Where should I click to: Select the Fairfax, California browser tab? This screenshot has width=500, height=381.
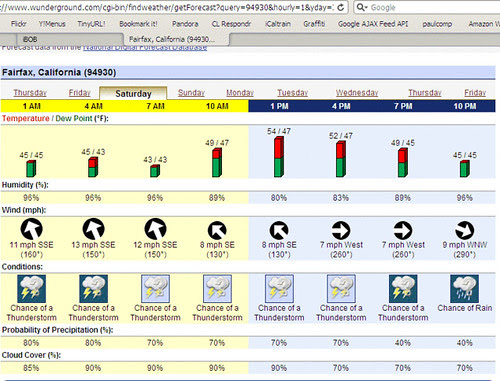[176, 39]
